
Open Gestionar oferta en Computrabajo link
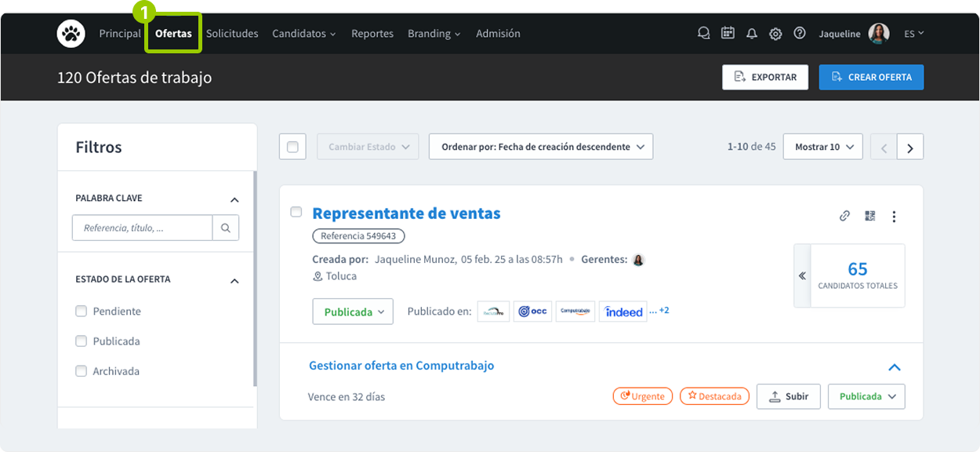pos(401,365)
